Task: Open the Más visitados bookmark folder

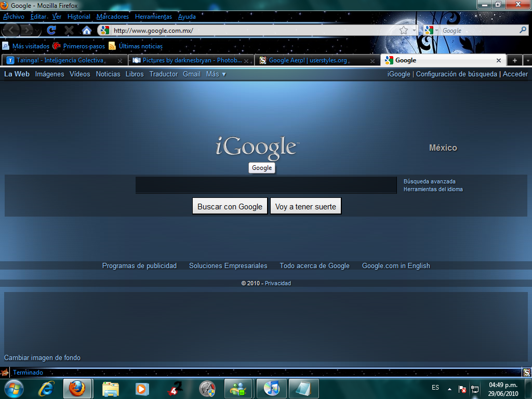Action: (x=26, y=46)
